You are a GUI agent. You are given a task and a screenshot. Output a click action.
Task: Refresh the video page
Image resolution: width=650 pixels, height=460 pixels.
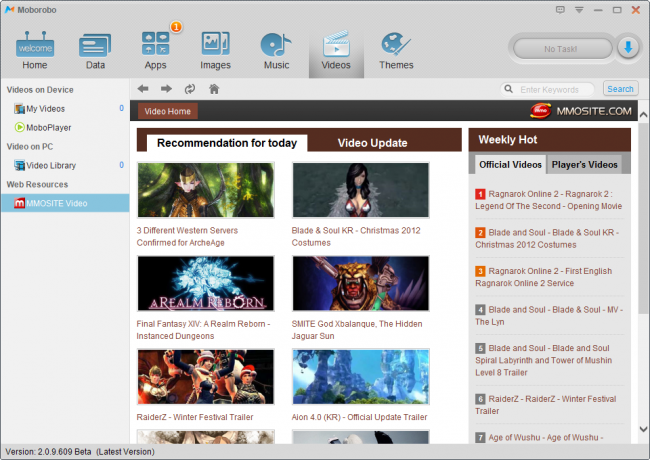(190, 89)
